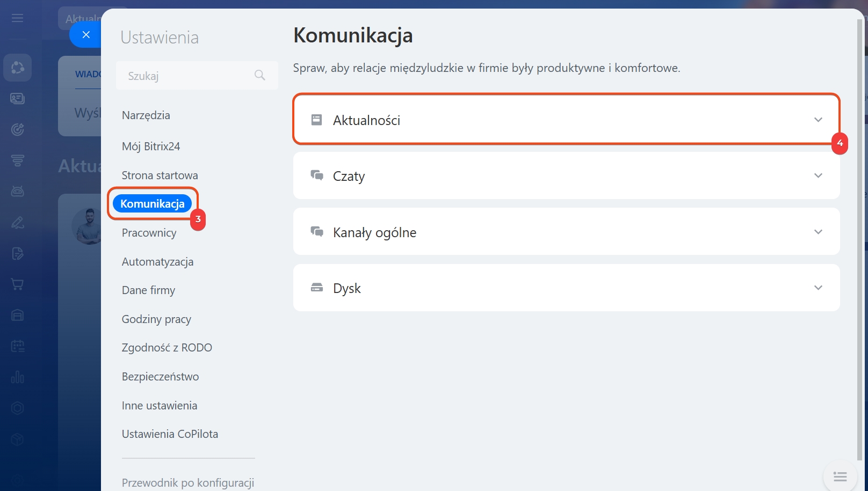
Task: Expand the Czaty section
Action: [x=818, y=175]
